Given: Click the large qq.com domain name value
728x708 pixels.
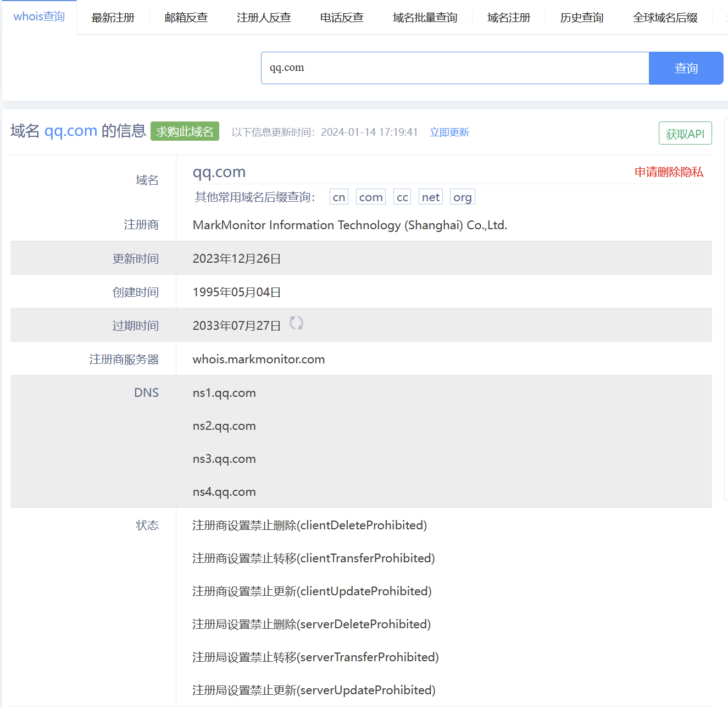Looking at the screenshot, I should point(219,173).
